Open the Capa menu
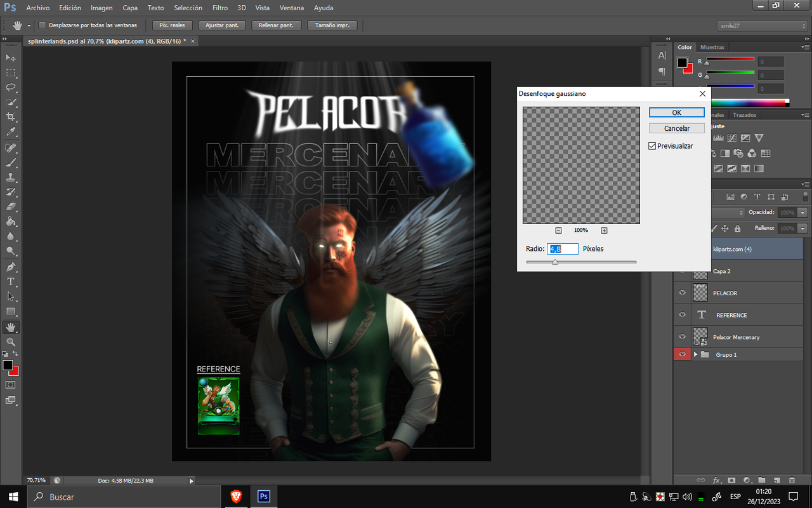Image resolution: width=812 pixels, height=508 pixels. 130,8
